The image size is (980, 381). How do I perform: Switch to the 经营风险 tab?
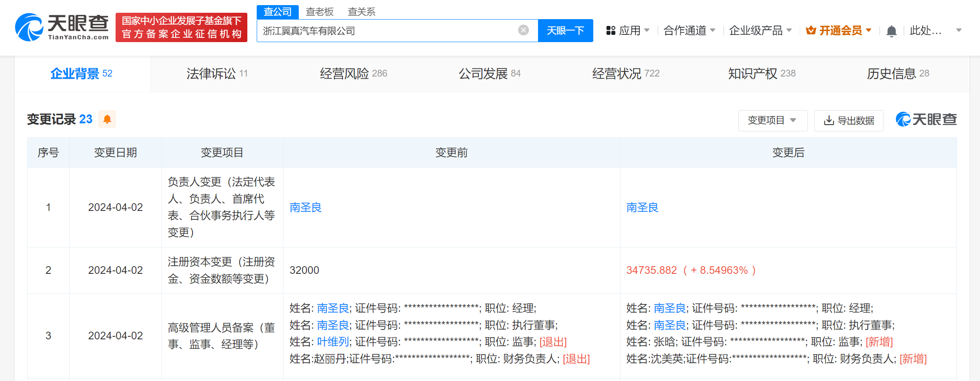pyautogui.click(x=353, y=74)
